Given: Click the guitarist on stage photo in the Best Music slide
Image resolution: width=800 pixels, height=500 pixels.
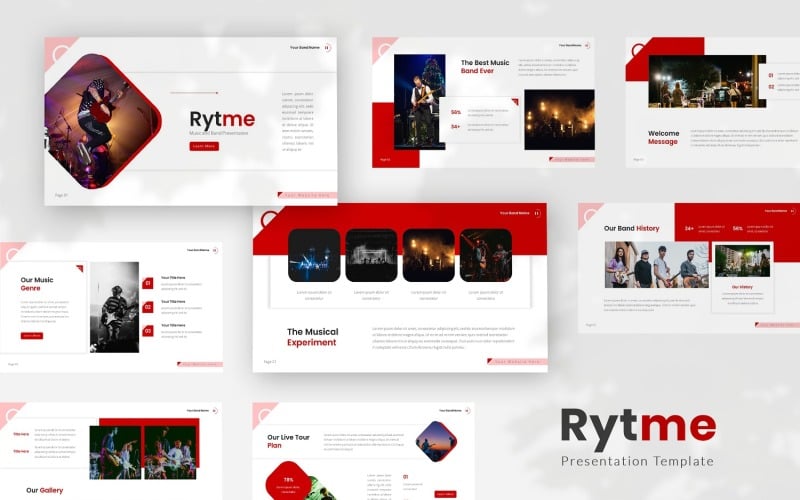Looking at the screenshot, I should point(419,102).
